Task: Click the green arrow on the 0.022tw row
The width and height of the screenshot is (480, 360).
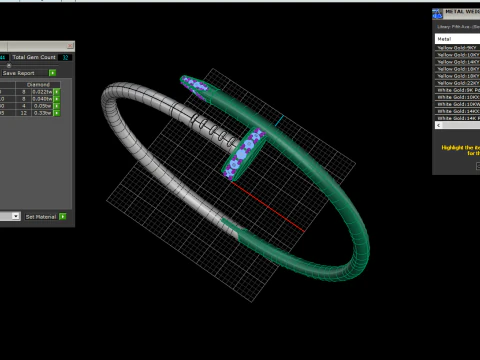Action: pos(57,92)
